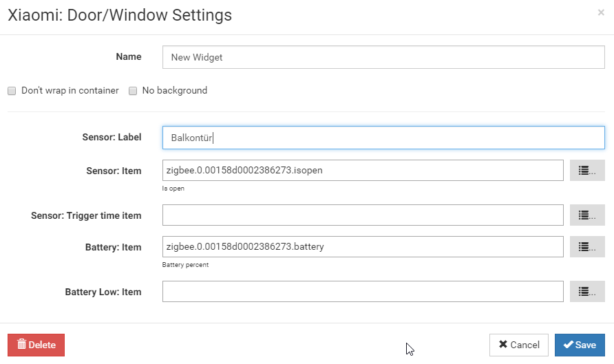This screenshot has width=614, height=364.
Task: Click the "Battery percent" hint text
Action: [x=185, y=265]
